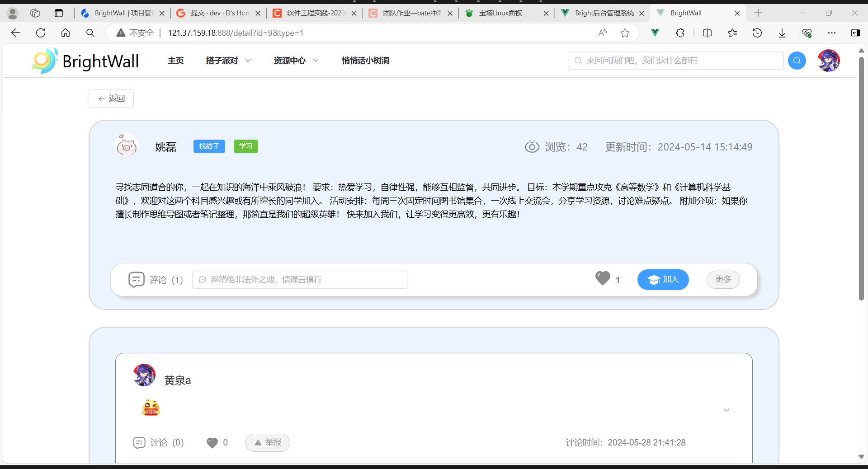Open 黄泉a's commenter avatar
Screen dimensions: 868x469
click(144, 375)
